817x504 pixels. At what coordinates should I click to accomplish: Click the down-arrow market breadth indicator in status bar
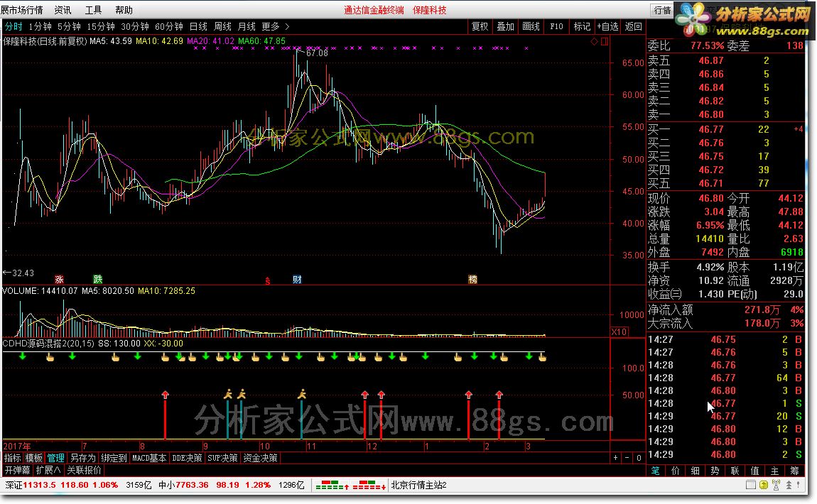369,486
